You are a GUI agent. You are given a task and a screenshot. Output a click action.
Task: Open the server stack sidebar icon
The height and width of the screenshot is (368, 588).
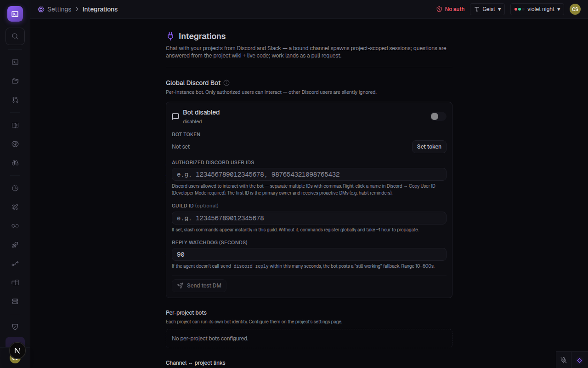click(x=15, y=301)
